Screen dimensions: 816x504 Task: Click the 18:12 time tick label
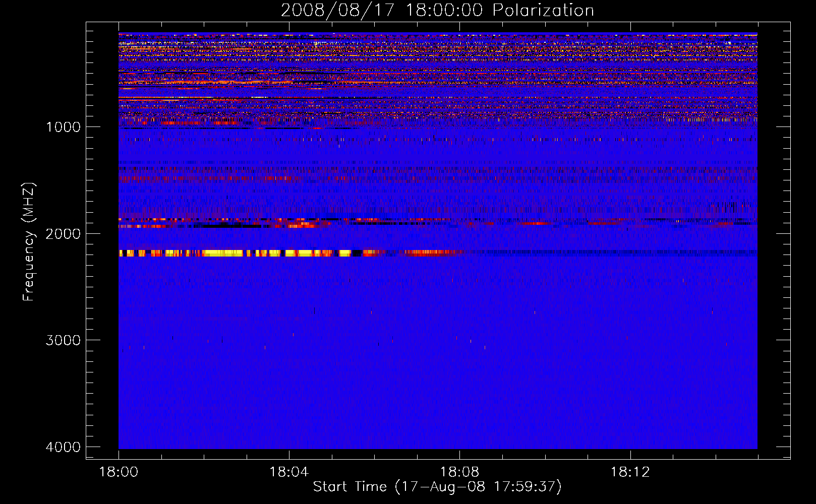coord(630,472)
